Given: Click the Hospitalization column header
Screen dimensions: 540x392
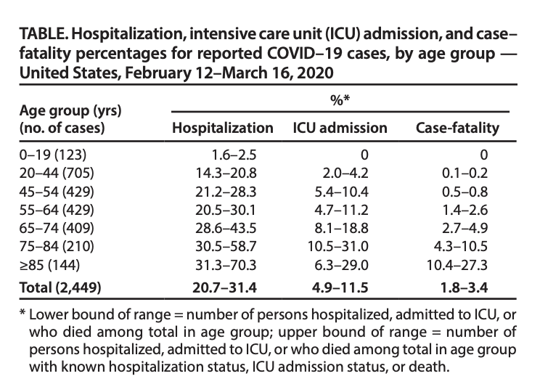Looking at the screenshot, I should (x=222, y=128).
